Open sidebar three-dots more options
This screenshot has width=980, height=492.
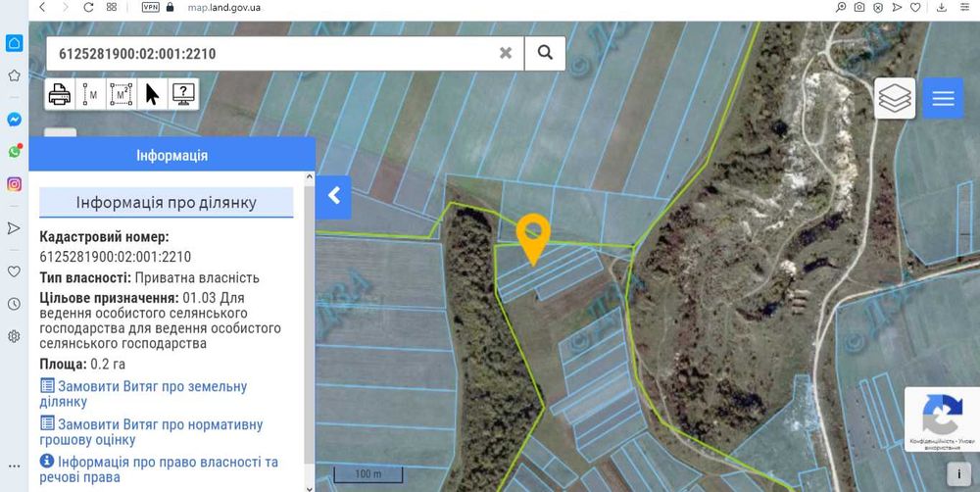pyautogui.click(x=14, y=467)
